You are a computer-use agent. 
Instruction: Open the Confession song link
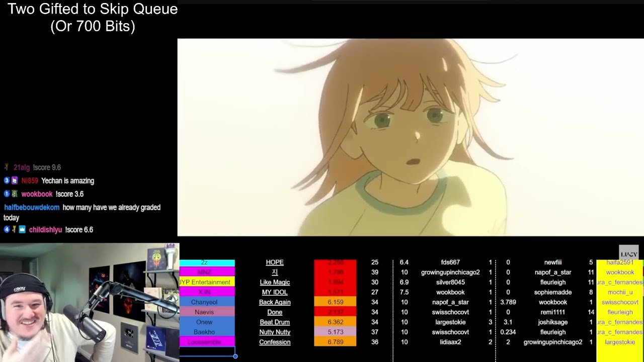pyautogui.click(x=275, y=342)
